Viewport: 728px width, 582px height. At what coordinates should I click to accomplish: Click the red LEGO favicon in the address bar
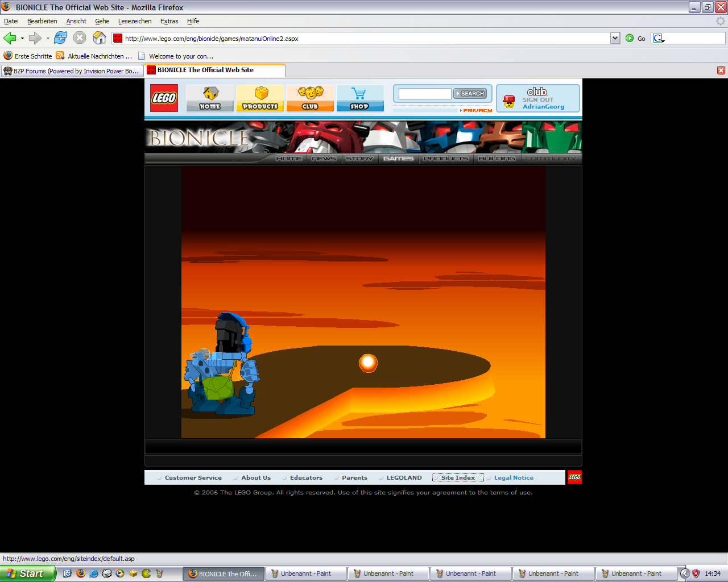click(x=118, y=38)
